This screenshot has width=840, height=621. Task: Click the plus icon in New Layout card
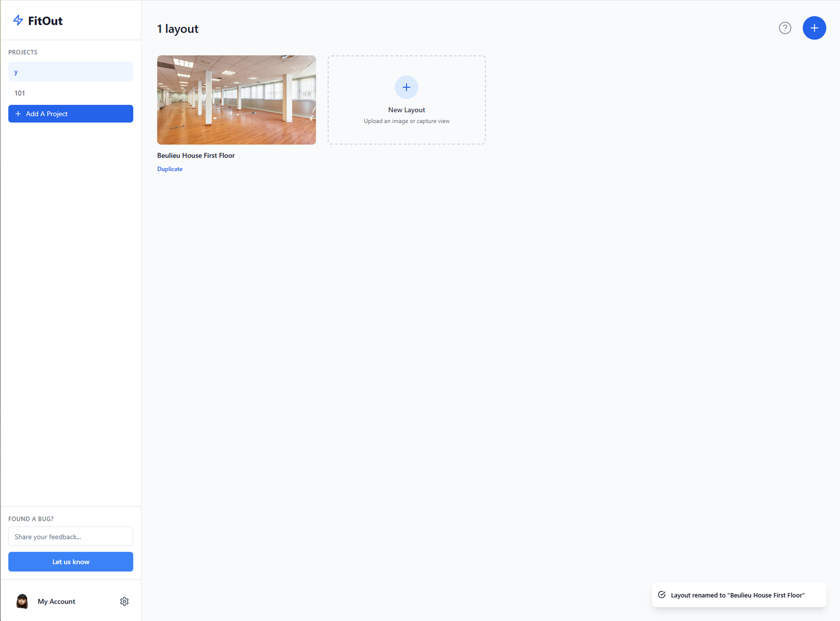coord(406,87)
